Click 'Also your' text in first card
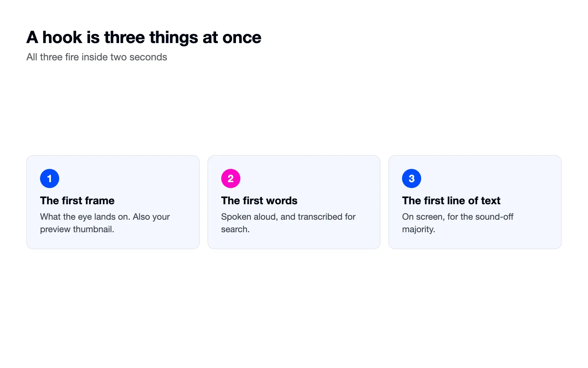The width and height of the screenshot is (588, 368). [x=151, y=217]
